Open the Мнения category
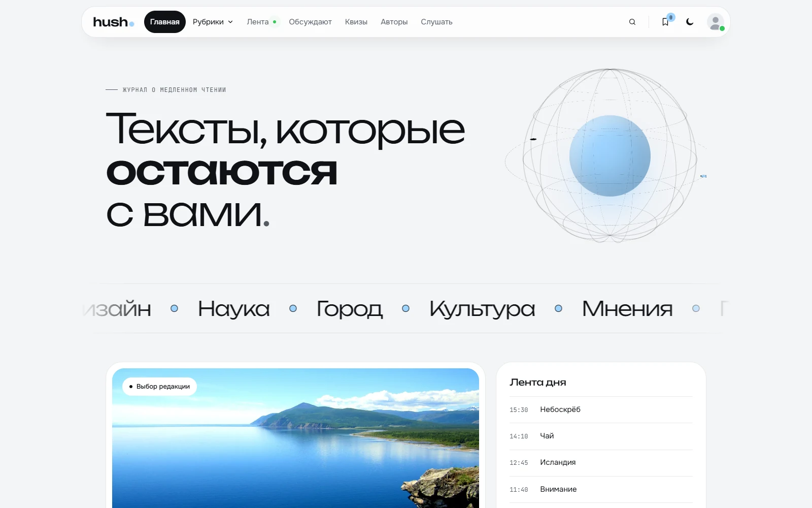 coord(627,308)
